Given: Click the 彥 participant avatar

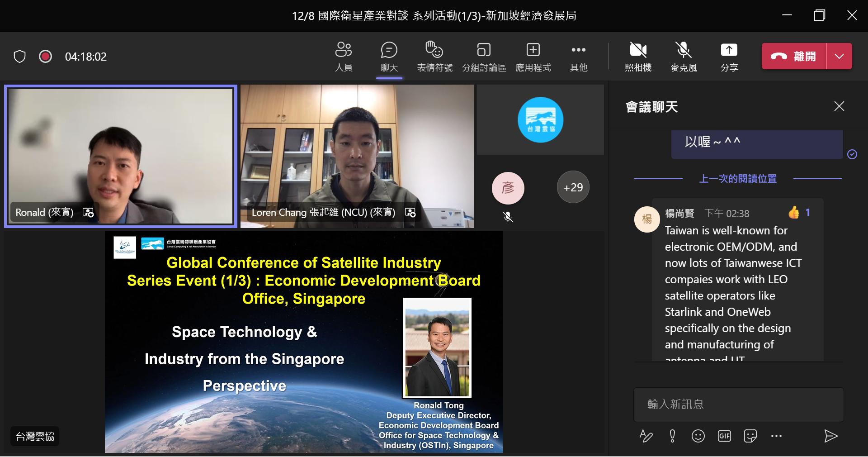Looking at the screenshot, I should [508, 188].
